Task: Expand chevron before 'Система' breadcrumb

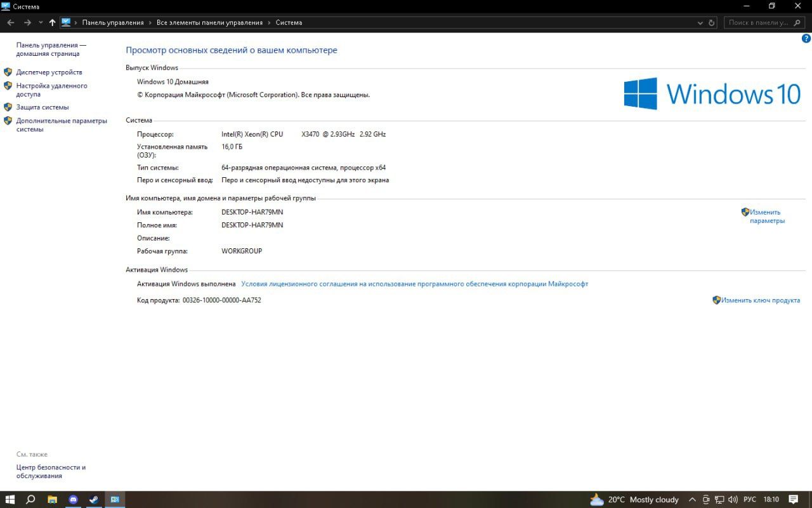Action: point(269,22)
